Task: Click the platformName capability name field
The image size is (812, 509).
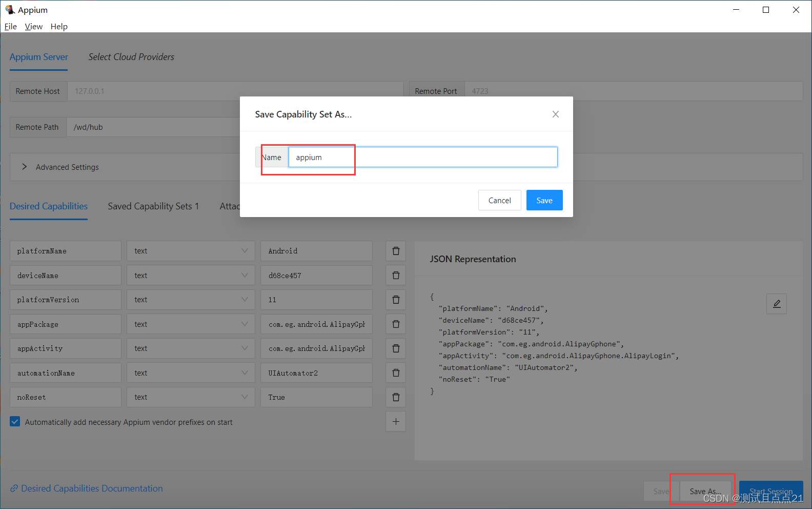Action: (x=66, y=251)
